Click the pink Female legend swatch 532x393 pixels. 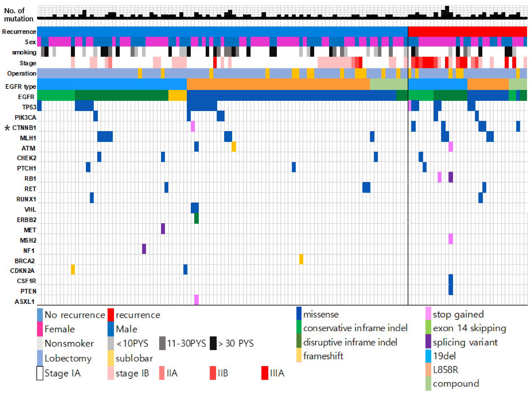[x=40, y=329]
